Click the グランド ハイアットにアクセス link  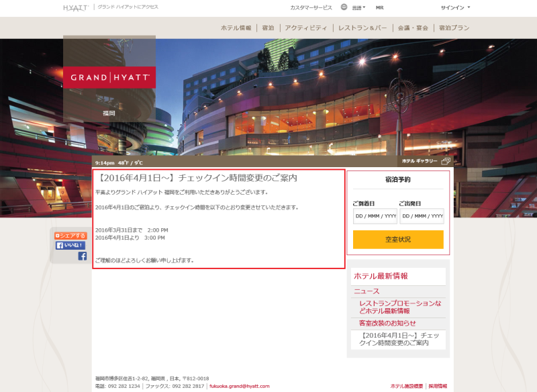coord(128,7)
